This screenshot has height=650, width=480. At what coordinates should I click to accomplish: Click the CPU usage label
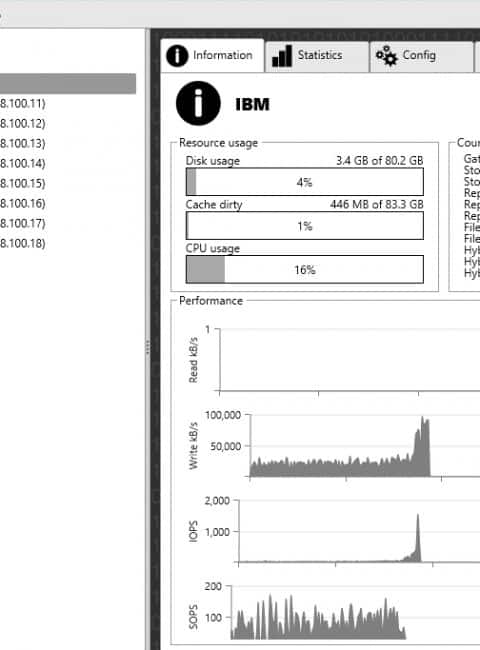(x=213, y=248)
